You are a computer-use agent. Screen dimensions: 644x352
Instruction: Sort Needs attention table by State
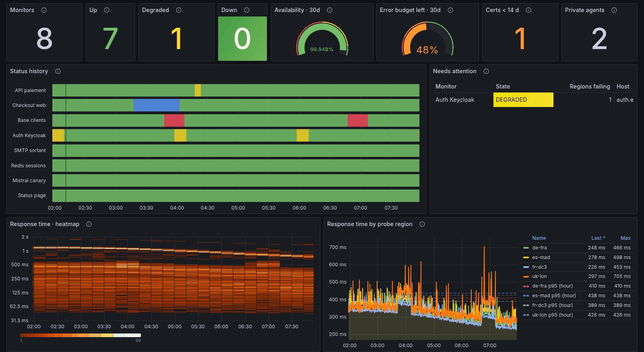coord(503,86)
